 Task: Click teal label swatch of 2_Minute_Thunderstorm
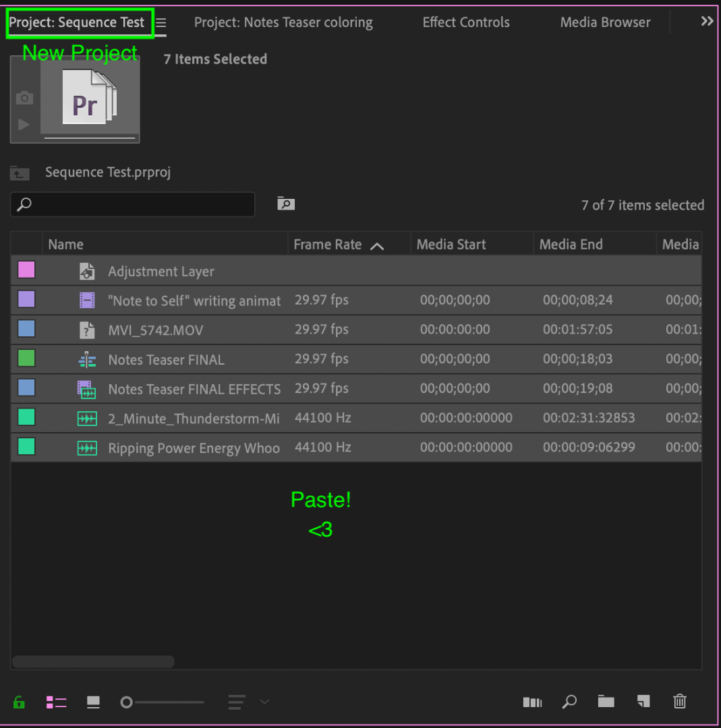tap(26, 417)
